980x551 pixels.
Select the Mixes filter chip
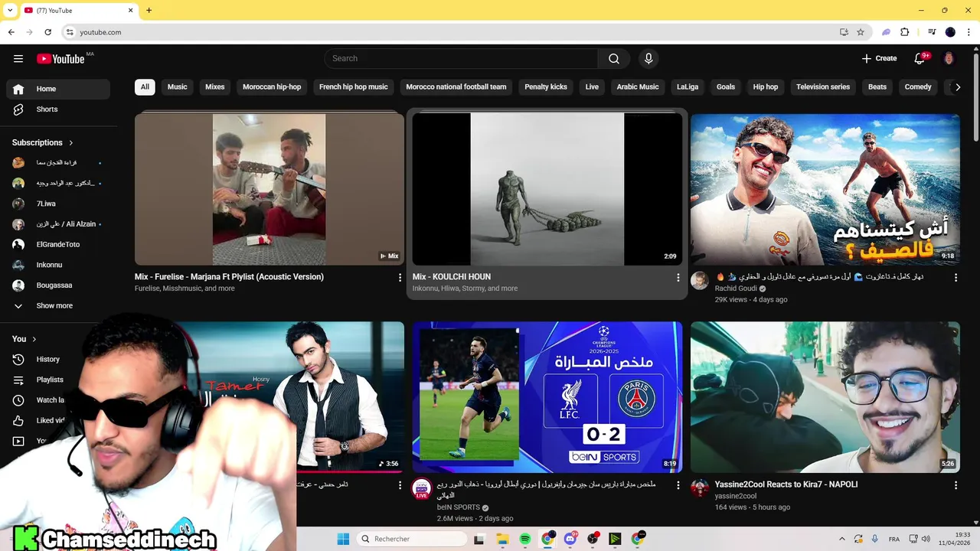point(215,87)
